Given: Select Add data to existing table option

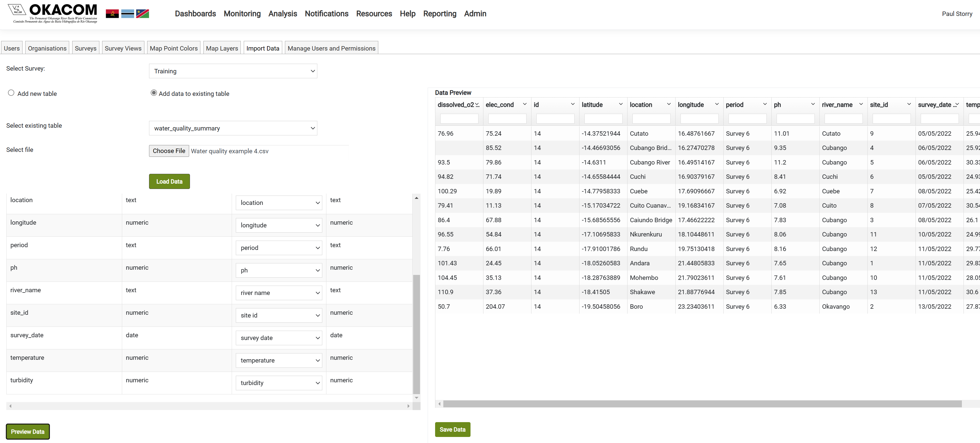Looking at the screenshot, I should click(154, 93).
